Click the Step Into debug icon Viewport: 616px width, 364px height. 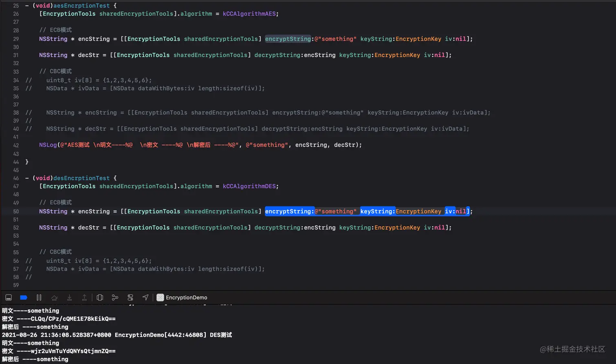[70, 298]
